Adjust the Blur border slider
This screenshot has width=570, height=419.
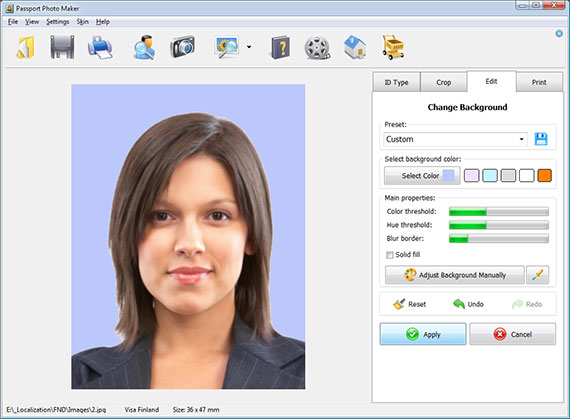click(499, 239)
